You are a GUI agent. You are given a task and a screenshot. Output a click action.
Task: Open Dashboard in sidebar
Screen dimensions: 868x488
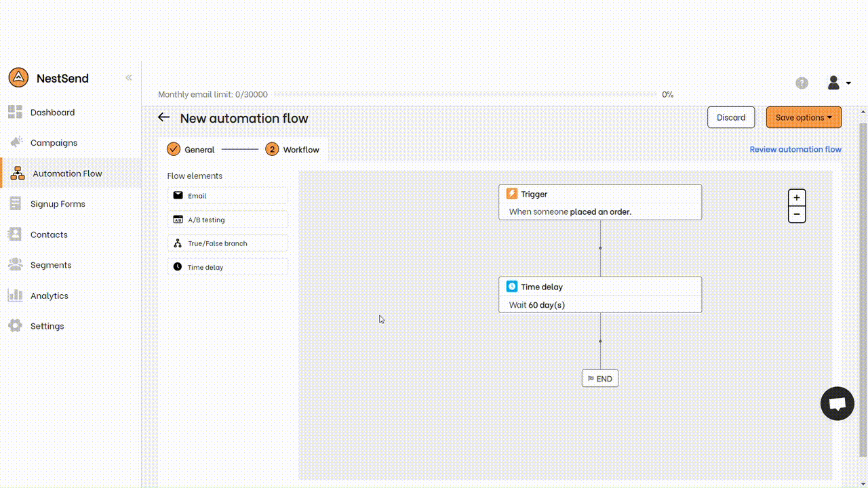[x=71, y=113]
